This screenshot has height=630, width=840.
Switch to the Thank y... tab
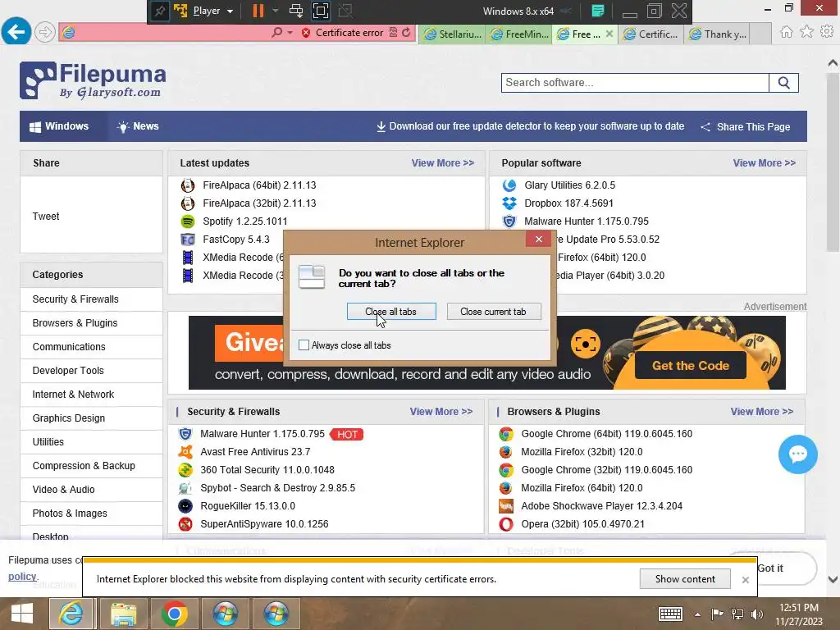(x=717, y=34)
